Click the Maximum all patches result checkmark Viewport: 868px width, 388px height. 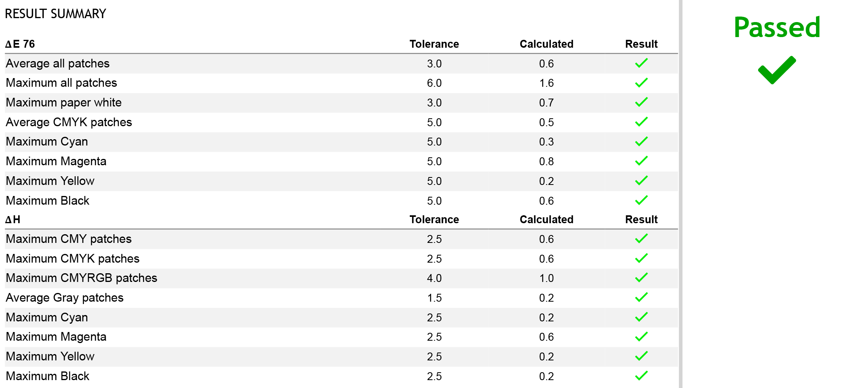coord(641,83)
